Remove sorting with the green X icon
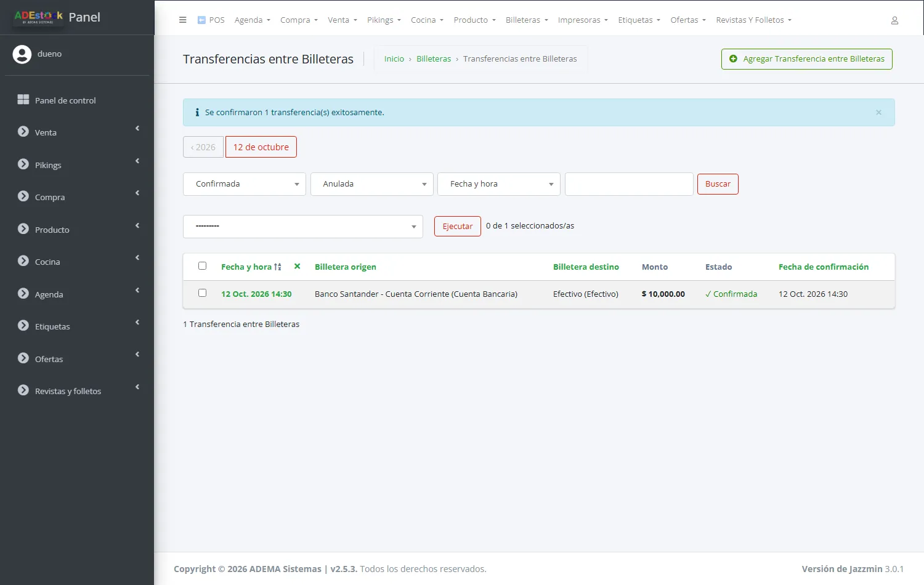This screenshot has height=585, width=924. (297, 267)
